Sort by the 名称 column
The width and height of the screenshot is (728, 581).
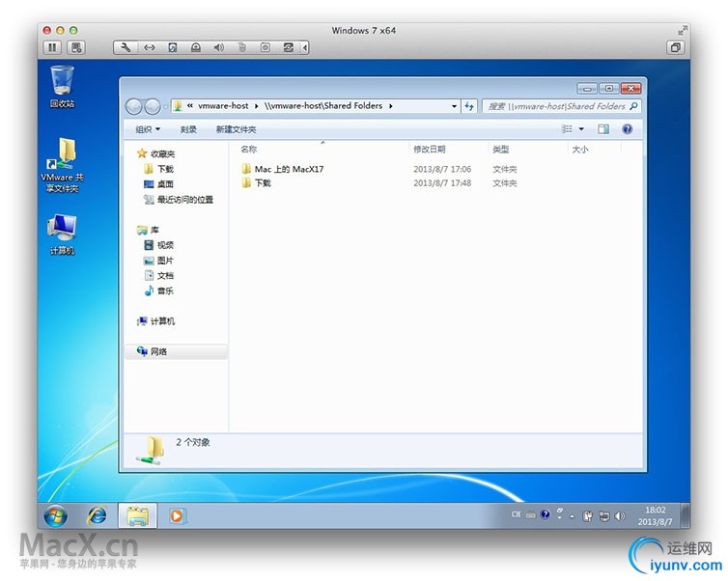pyautogui.click(x=248, y=149)
